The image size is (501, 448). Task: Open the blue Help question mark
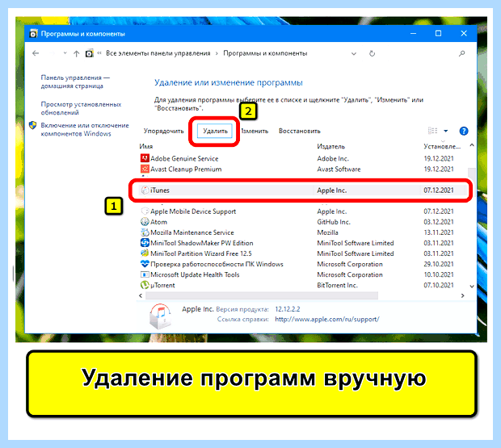point(464,131)
